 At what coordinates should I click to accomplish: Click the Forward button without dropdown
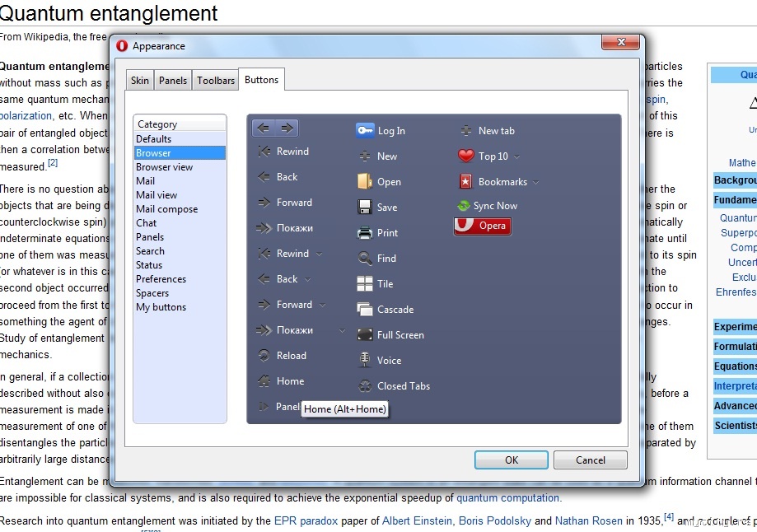click(x=285, y=203)
